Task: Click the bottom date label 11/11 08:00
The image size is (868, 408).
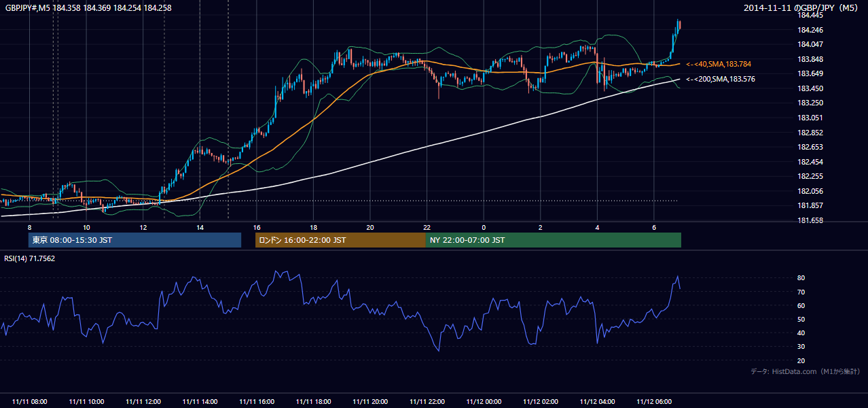Action: (x=30, y=402)
